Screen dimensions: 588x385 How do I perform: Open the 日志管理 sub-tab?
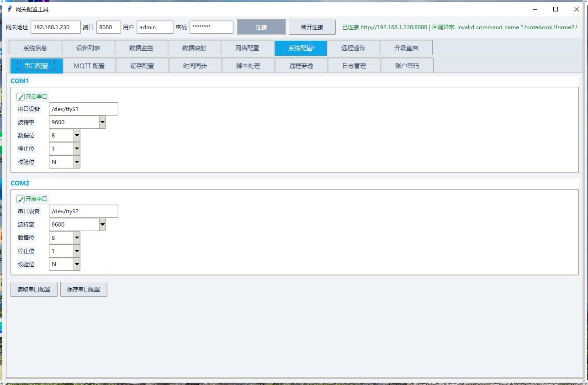pyautogui.click(x=354, y=66)
